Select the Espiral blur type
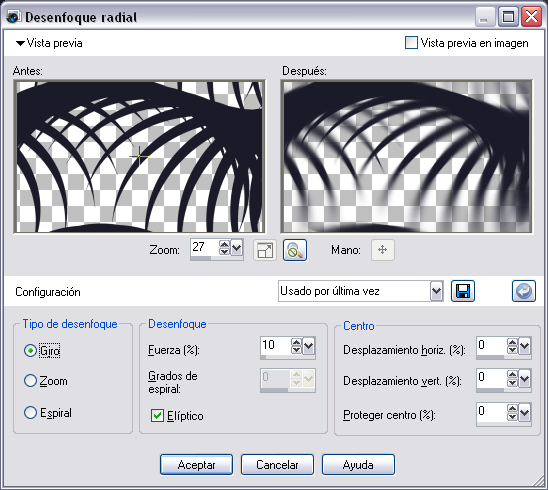 30,412
